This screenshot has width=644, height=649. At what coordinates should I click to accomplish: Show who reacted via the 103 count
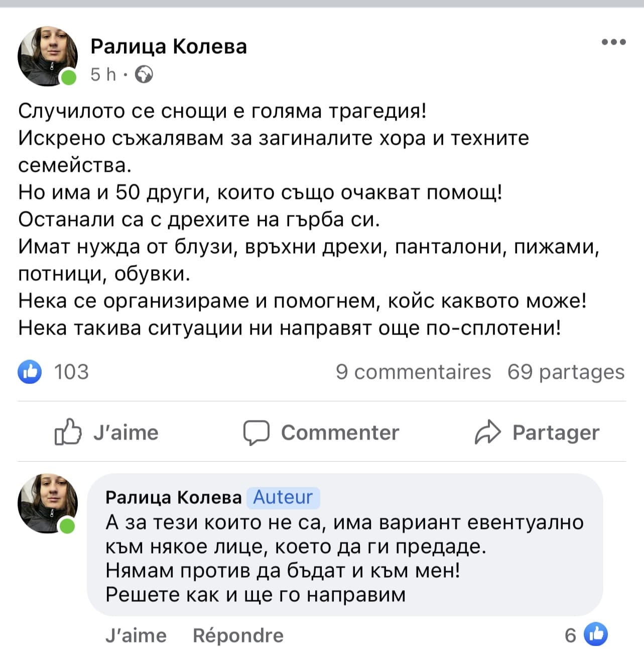coord(71,372)
